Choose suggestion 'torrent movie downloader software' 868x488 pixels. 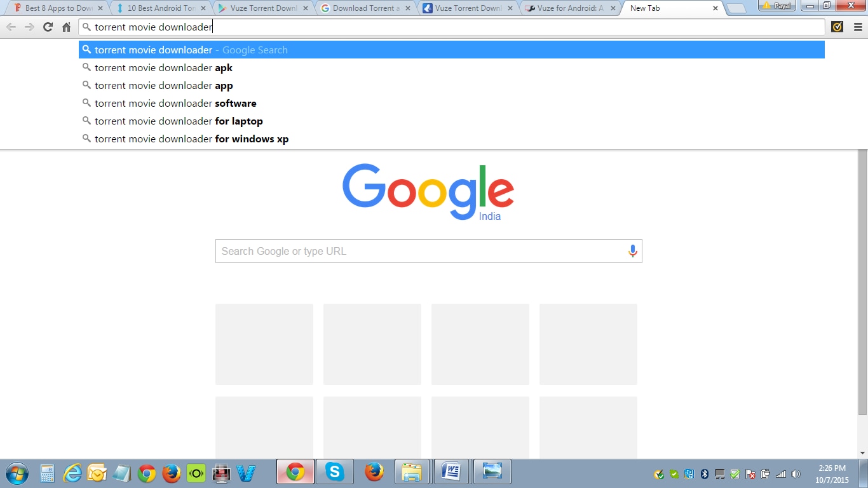click(452, 103)
